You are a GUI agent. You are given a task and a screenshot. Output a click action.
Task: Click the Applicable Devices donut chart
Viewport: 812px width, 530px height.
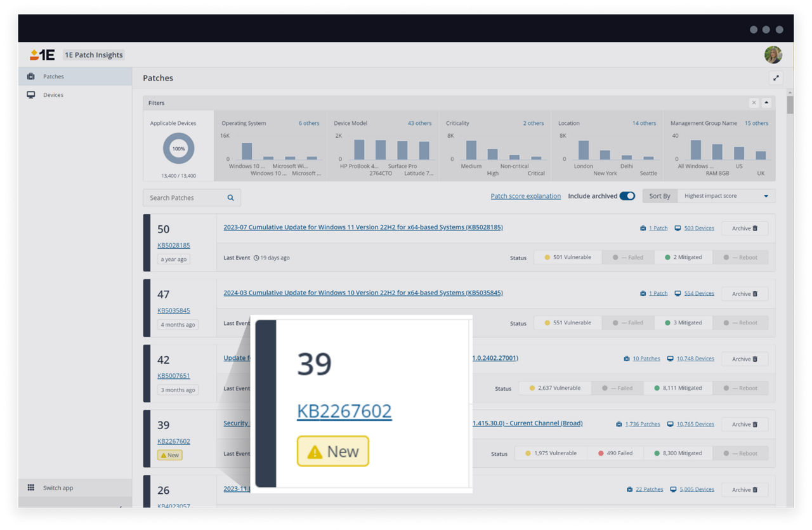(x=178, y=149)
